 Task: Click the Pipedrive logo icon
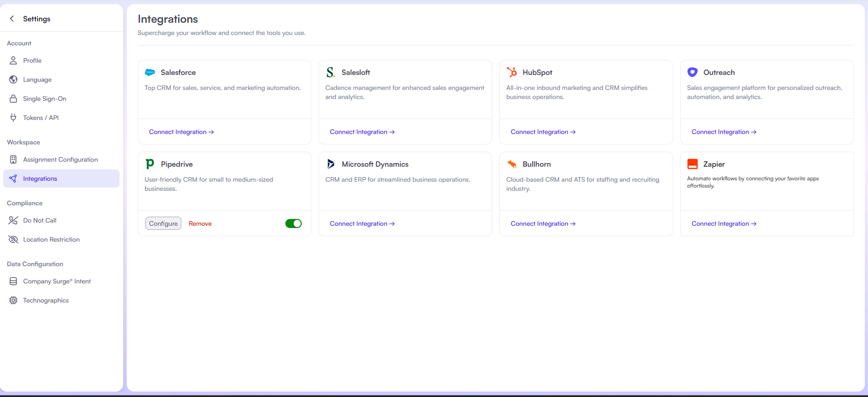click(x=150, y=164)
